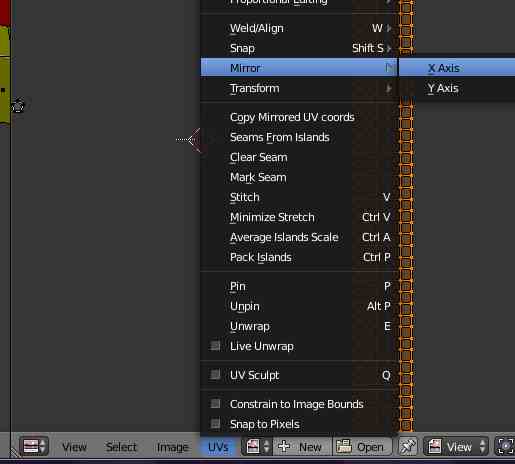Click Mark Seam menu entry

point(299,177)
